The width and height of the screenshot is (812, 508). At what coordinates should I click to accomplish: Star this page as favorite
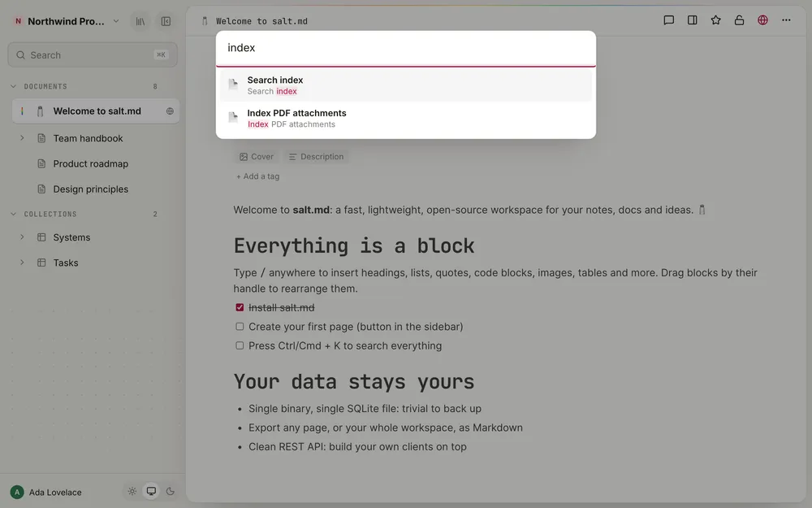[715, 20]
